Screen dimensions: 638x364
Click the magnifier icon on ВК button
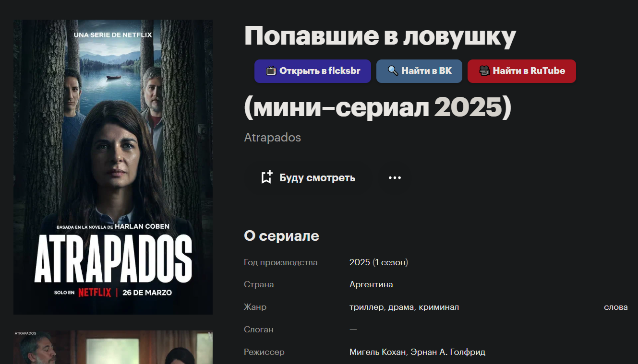pyautogui.click(x=393, y=71)
